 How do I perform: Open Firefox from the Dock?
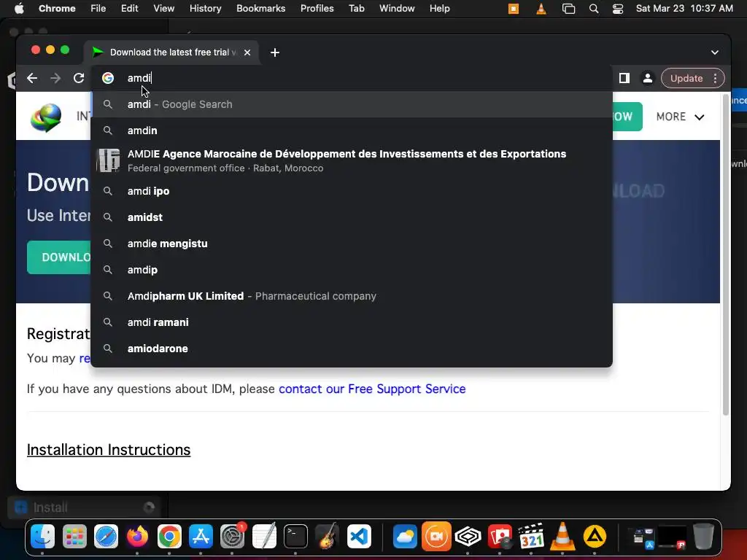pos(137,537)
